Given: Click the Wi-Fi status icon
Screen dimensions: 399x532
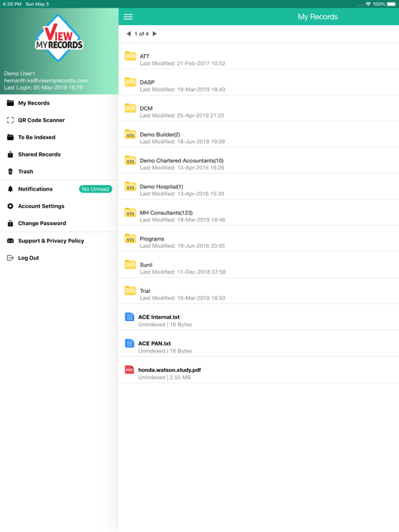Looking at the screenshot, I should (368, 4).
